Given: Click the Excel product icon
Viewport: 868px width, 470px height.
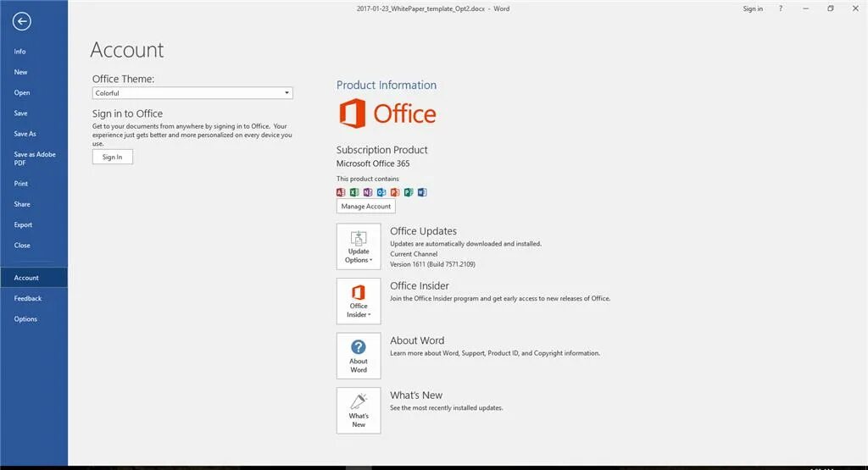Looking at the screenshot, I should (354, 192).
